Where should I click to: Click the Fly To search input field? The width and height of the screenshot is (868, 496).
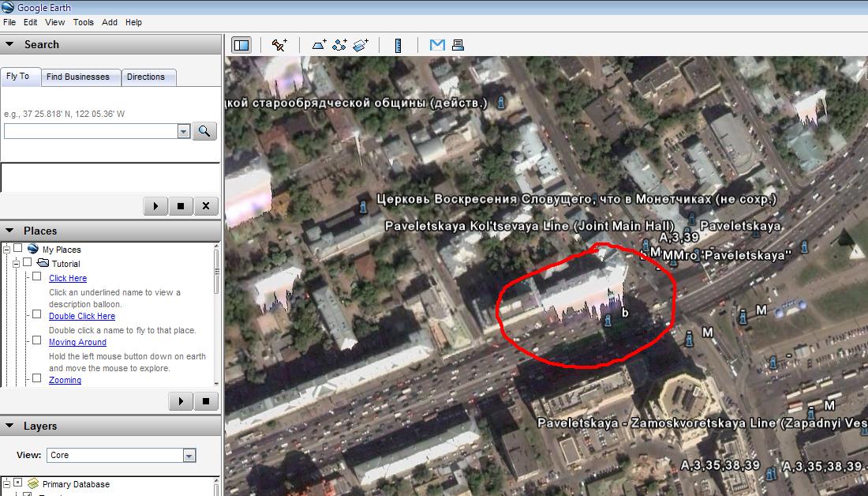coord(91,131)
